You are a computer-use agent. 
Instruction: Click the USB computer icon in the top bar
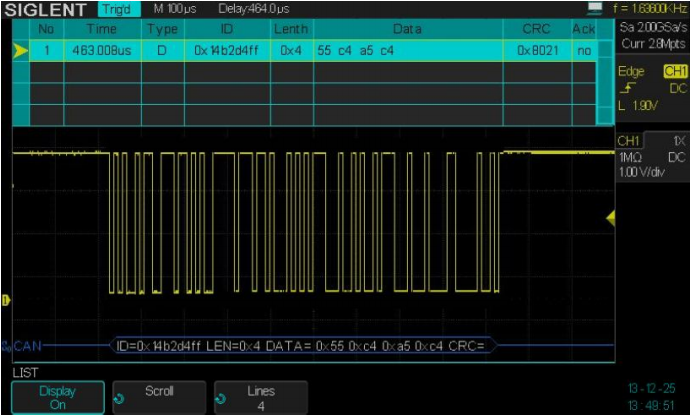595,8
